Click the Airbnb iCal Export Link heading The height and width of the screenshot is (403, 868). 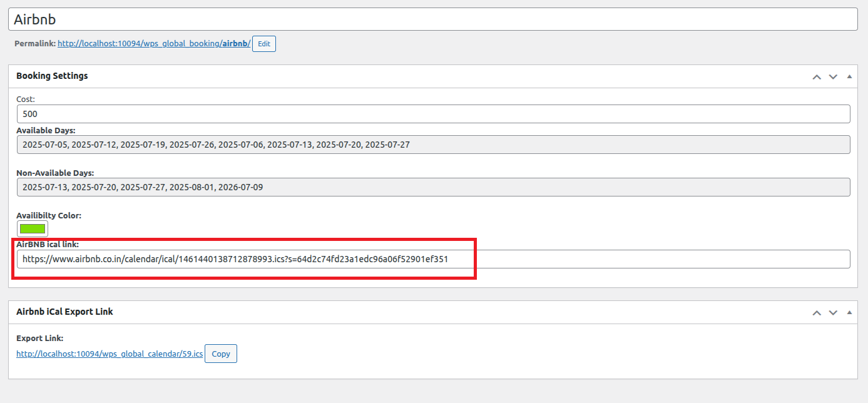point(64,312)
